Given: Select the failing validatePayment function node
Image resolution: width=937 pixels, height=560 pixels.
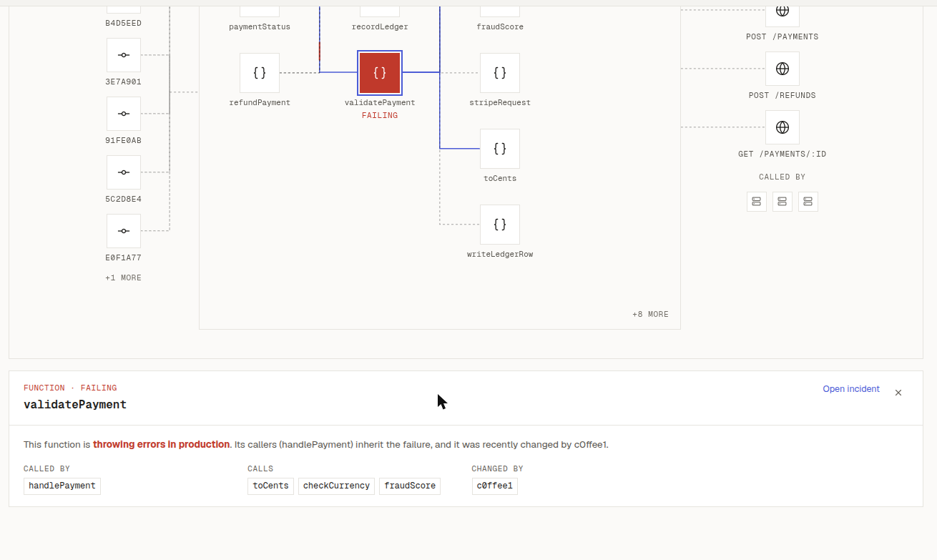Looking at the screenshot, I should [x=380, y=73].
